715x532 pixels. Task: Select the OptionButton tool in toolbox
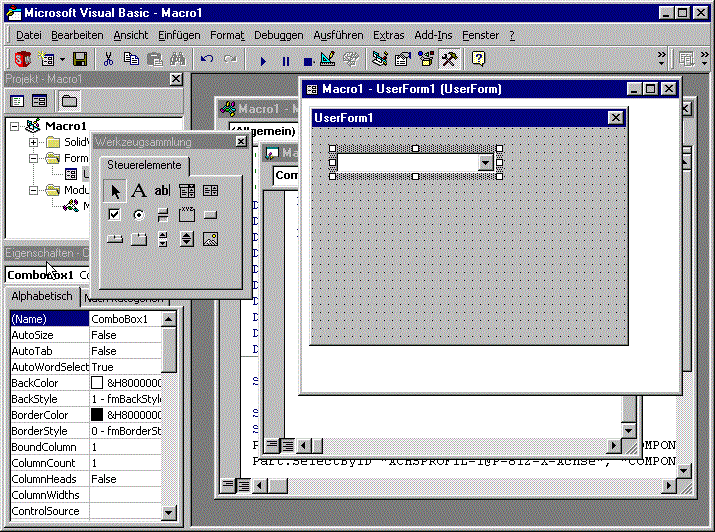click(139, 215)
